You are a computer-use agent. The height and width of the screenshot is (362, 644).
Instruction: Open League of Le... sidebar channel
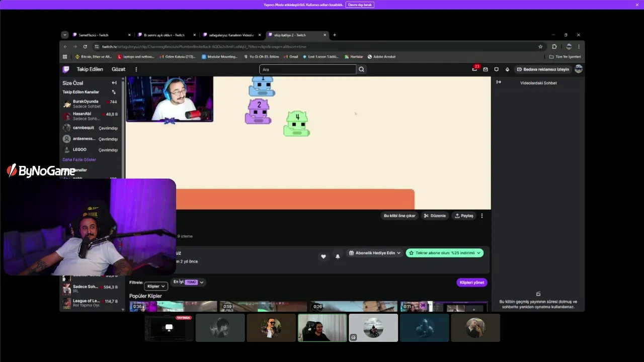coord(90,303)
